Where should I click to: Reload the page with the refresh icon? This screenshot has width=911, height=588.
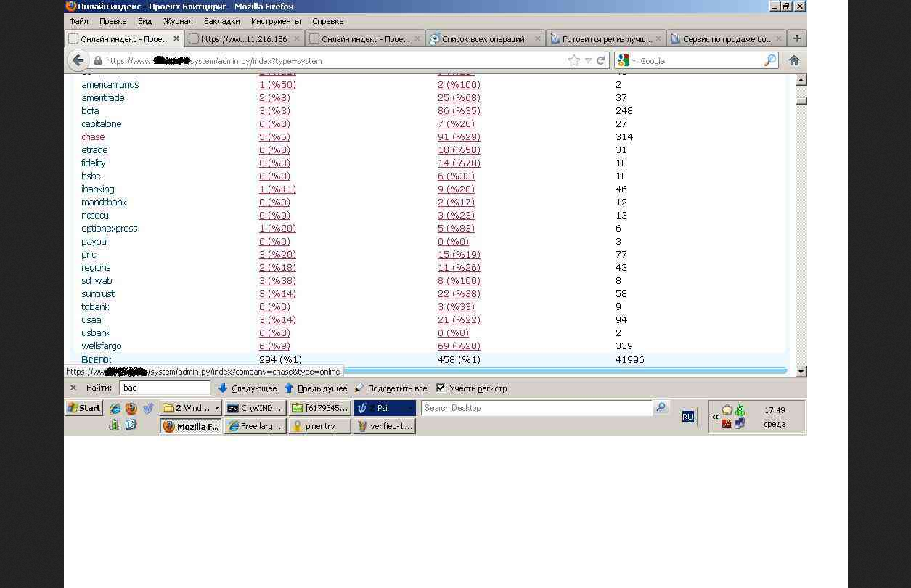[601, 61]
